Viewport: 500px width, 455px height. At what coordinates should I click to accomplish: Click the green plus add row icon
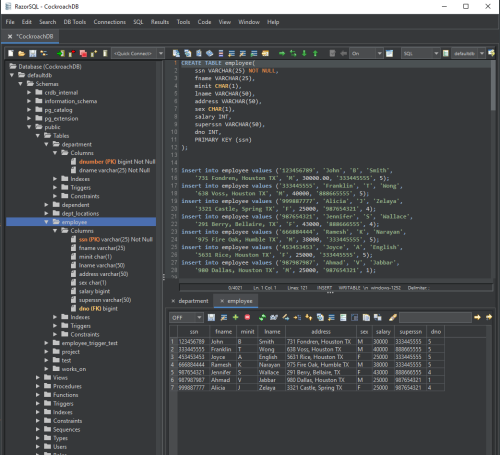[x=236, y=317]
